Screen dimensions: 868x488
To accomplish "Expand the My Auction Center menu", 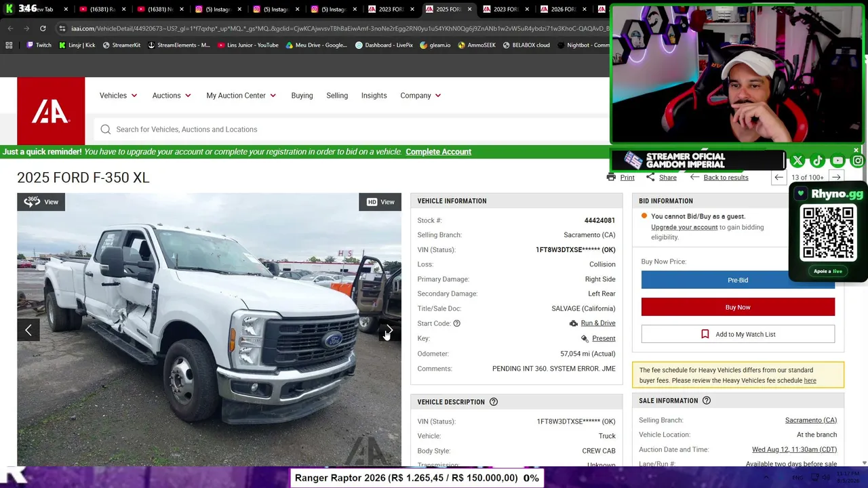I will 241,96.
